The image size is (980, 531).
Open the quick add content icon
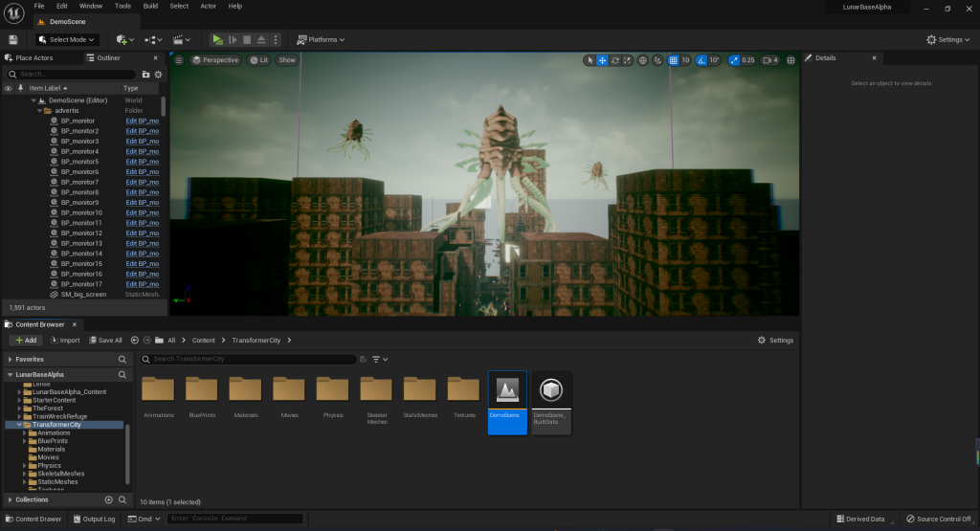pyautogui.click(x=125, y=39)
